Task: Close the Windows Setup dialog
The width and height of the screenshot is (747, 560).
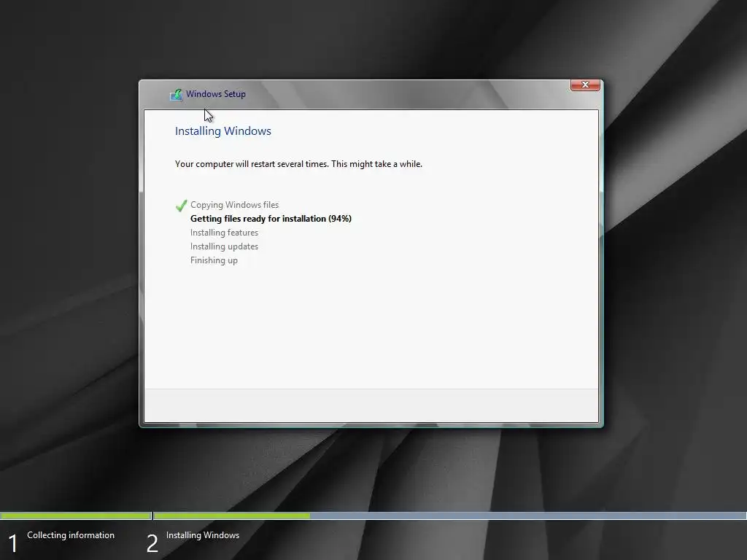Action: (x=585, y=85)
